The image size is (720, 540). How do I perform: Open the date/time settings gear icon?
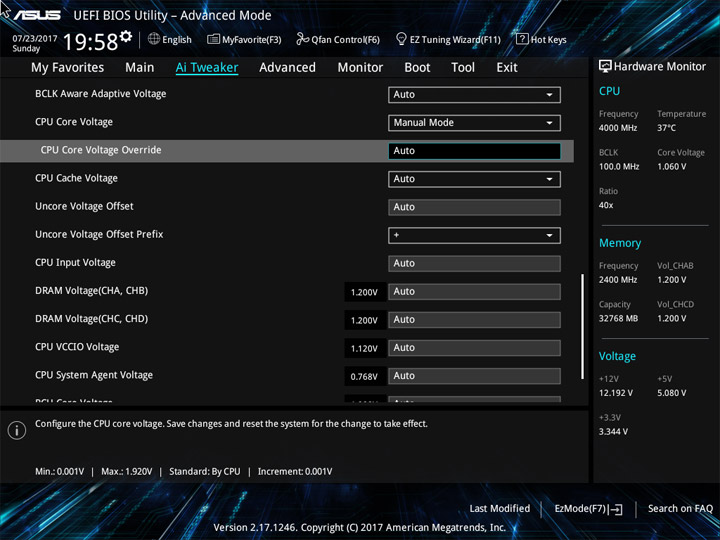126,37
